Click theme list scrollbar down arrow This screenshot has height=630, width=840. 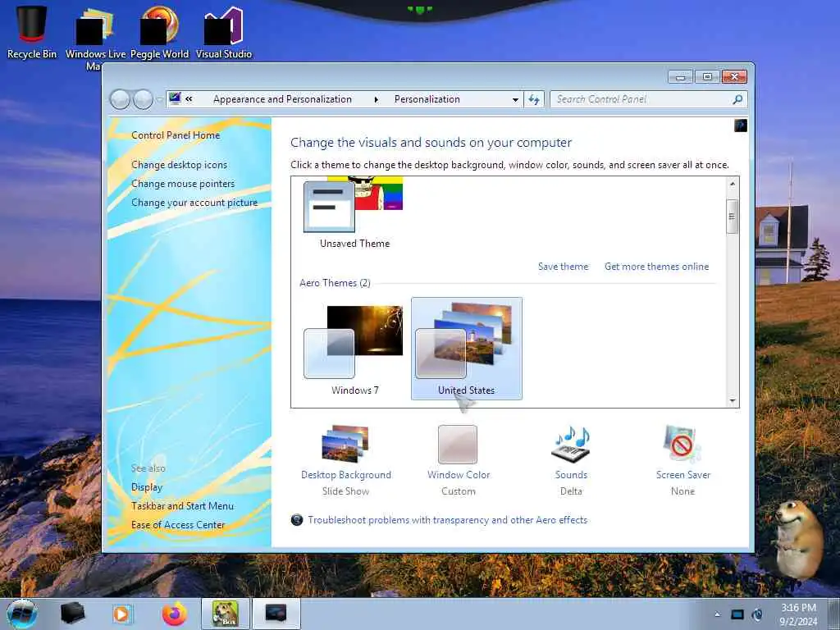(733, 400)
